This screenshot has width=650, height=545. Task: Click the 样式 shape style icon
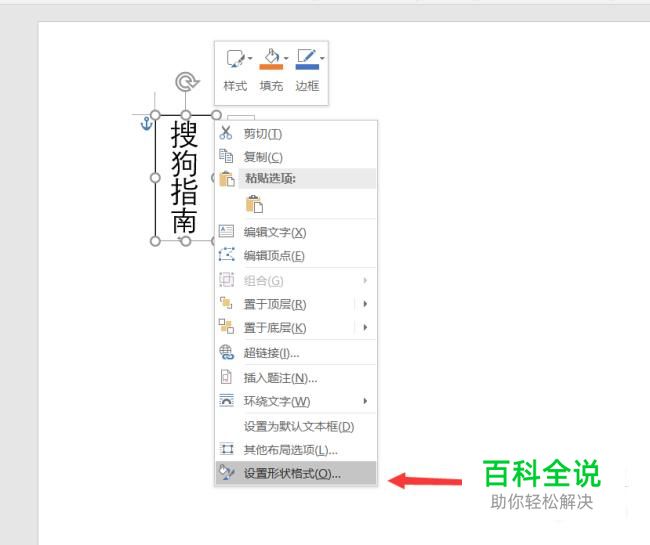click(235, 59)
